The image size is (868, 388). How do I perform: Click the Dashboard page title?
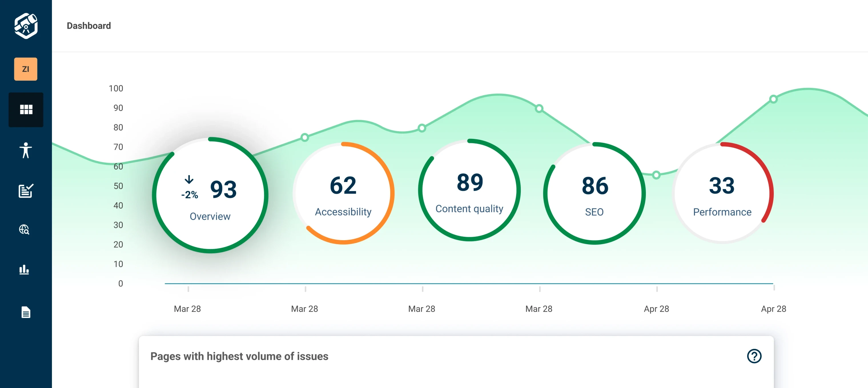pos(89,26)
